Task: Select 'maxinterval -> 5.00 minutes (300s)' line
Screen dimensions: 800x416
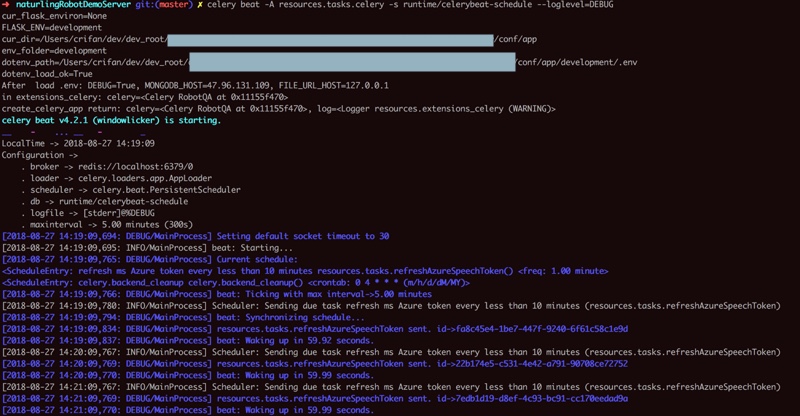Action: coord(107,225)
